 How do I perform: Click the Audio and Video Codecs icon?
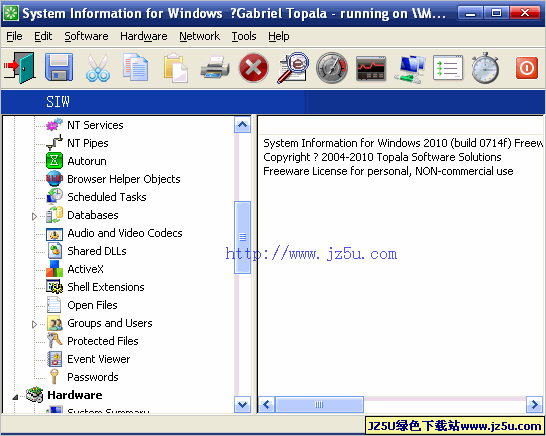coord(54,234)
